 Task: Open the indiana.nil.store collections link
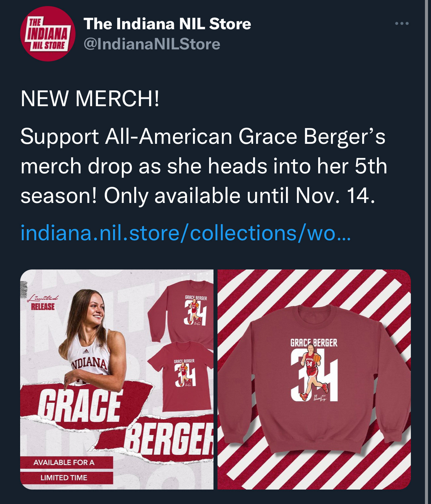coord(186,233)
